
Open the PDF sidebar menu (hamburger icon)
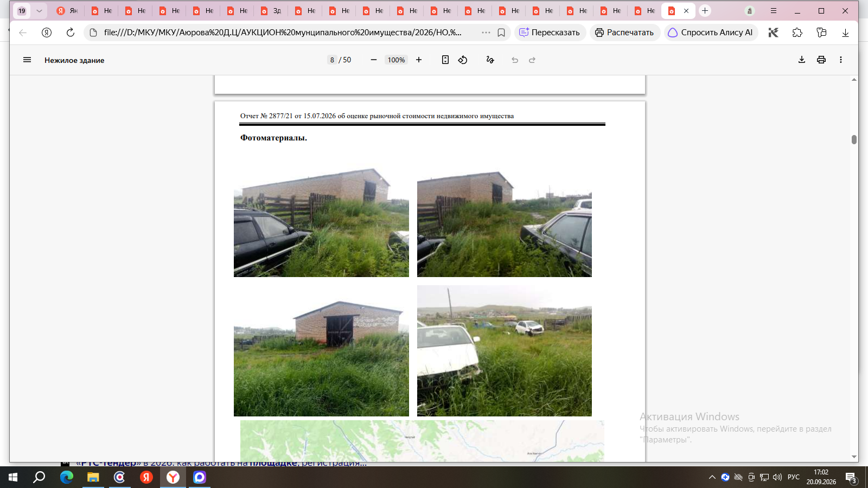pyautogui.click(x=27, y=60)
